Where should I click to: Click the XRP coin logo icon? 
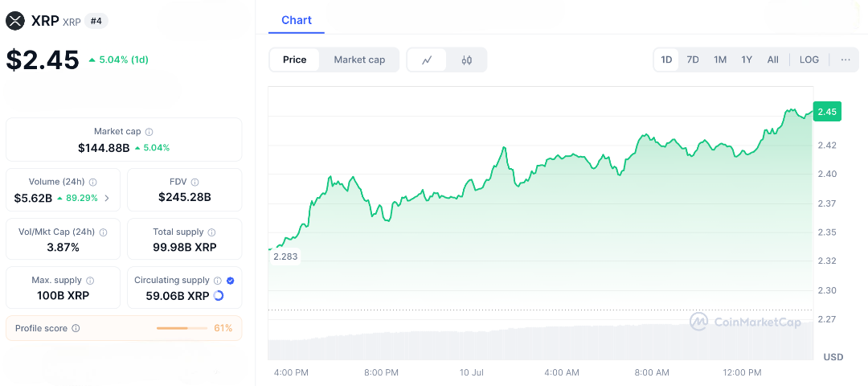pos(15,21)
